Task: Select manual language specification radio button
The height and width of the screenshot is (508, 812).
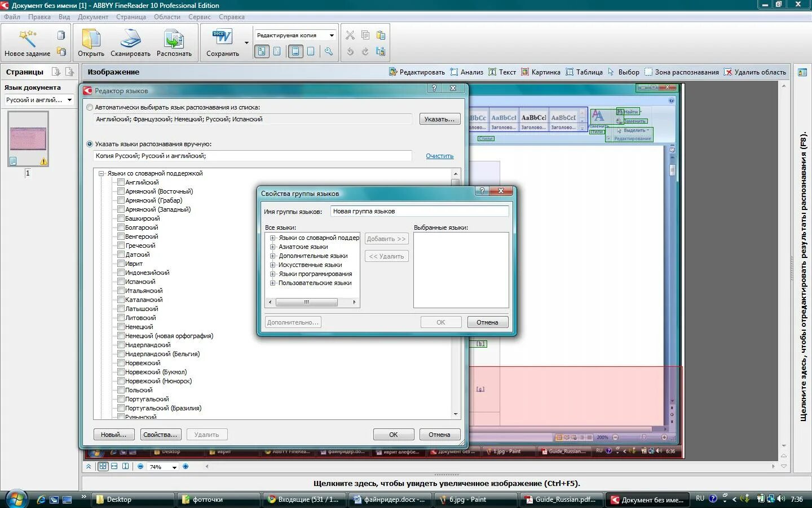Action: pos(90,144)
